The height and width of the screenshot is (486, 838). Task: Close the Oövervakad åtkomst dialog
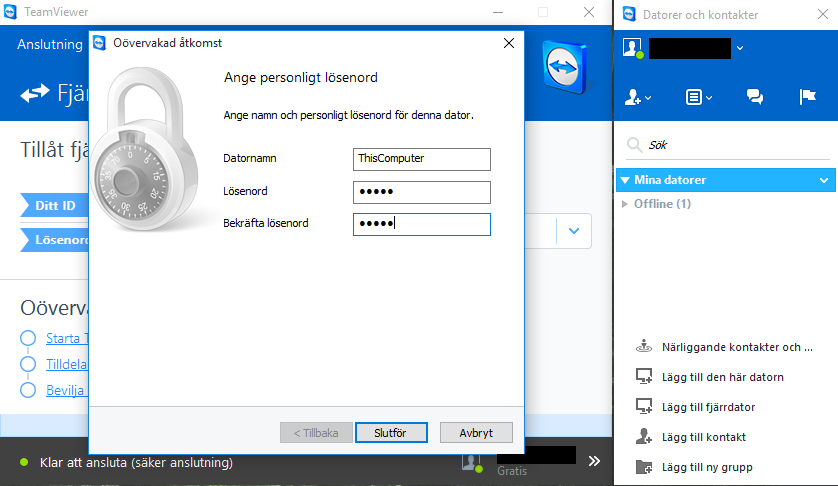click(x=509, y=43)
